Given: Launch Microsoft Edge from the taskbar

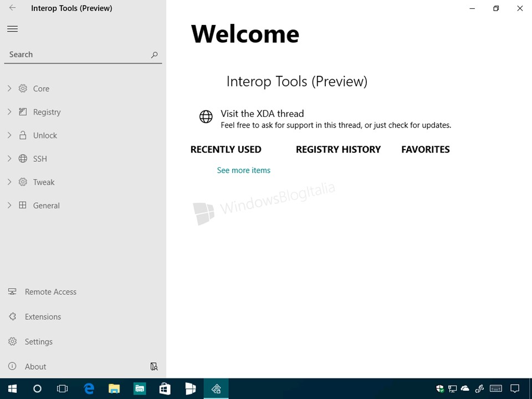Looking at the screenshot, I should tap(89, 389).
